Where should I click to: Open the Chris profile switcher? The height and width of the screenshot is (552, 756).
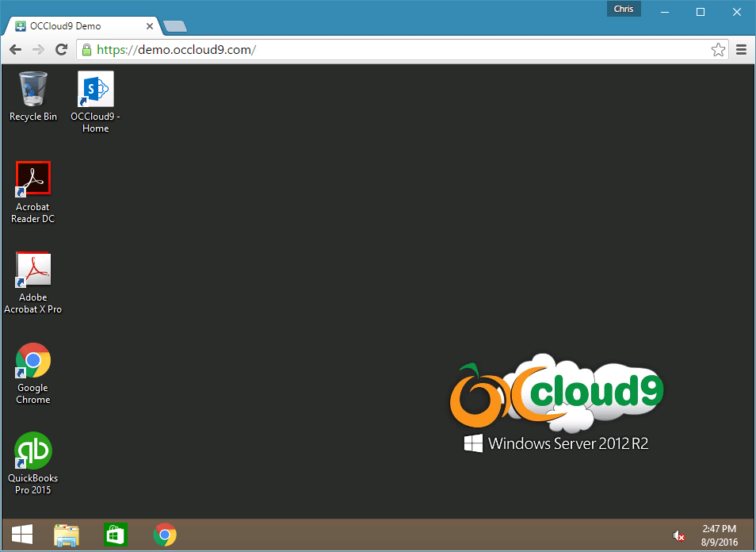click(624, 10)
